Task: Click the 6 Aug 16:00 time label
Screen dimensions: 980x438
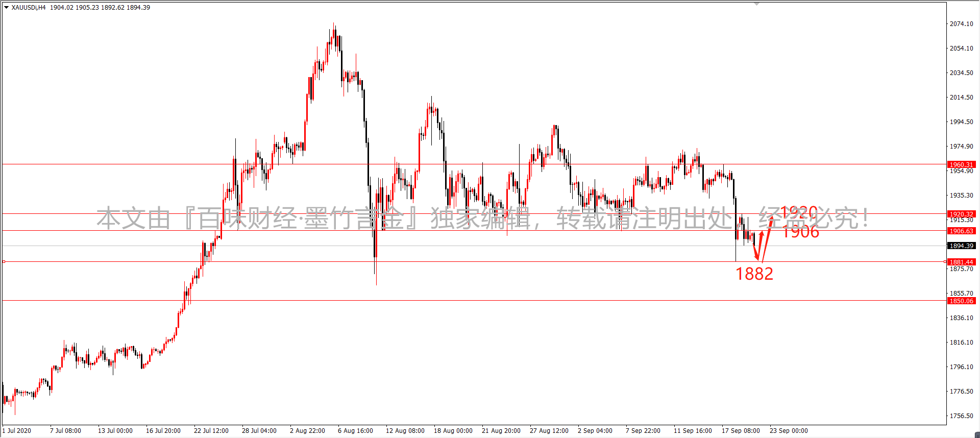Action: point(355,431)
